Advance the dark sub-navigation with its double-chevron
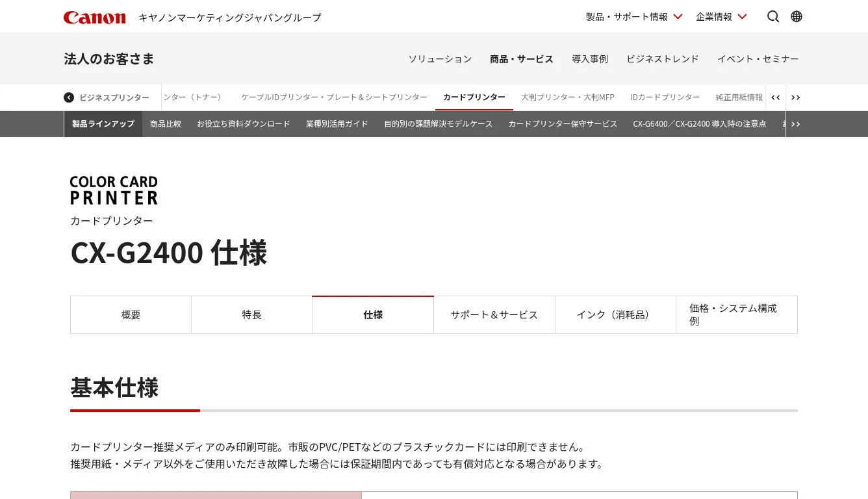The width and height of the screenshot is (868, 499). [x=795, y=124]
